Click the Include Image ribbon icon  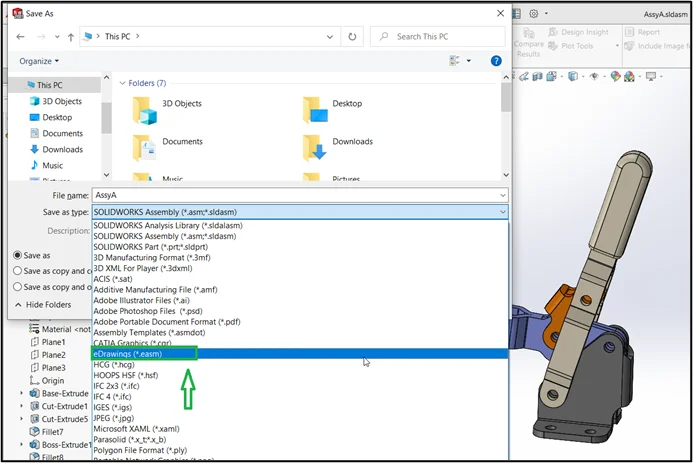[x=629, y=46]
